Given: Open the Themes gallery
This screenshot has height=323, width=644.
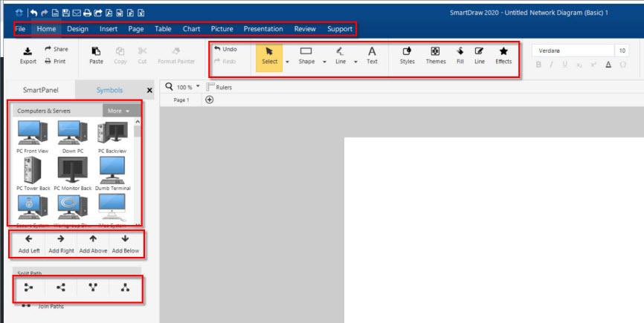Looking at the screenshot, I should point(435,56).
